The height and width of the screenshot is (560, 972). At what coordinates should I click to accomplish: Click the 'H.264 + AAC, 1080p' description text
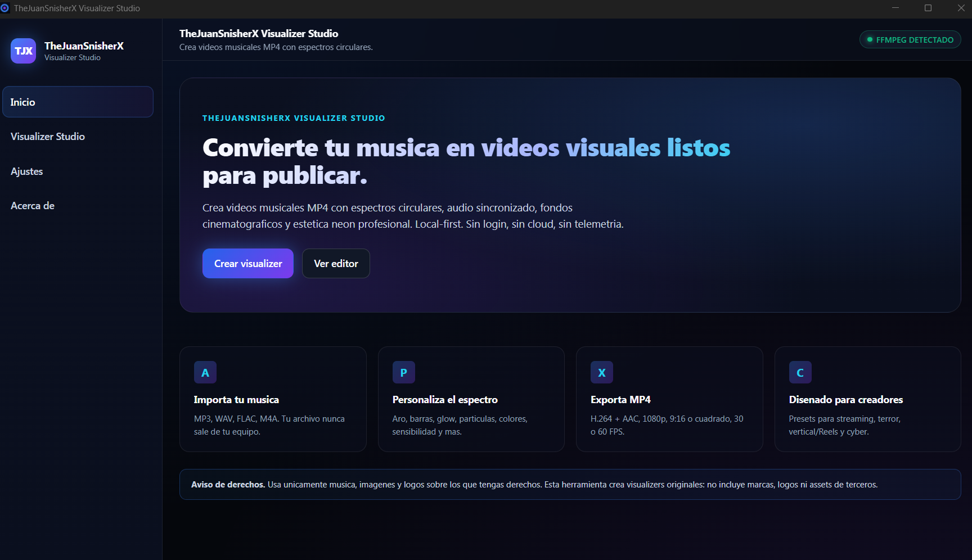tap(667, 425)
